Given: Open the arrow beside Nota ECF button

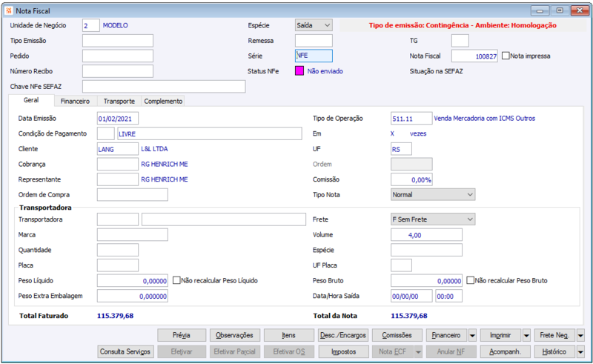Looking at the screenshot, I should click(x=418, y=352).
